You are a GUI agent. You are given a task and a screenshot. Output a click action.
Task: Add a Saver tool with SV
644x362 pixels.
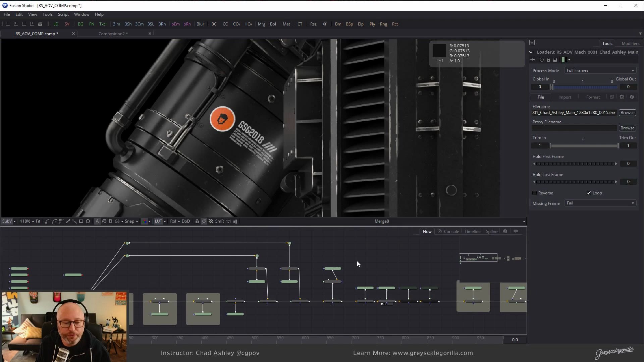pyautogui.click(x=67, y=24)
